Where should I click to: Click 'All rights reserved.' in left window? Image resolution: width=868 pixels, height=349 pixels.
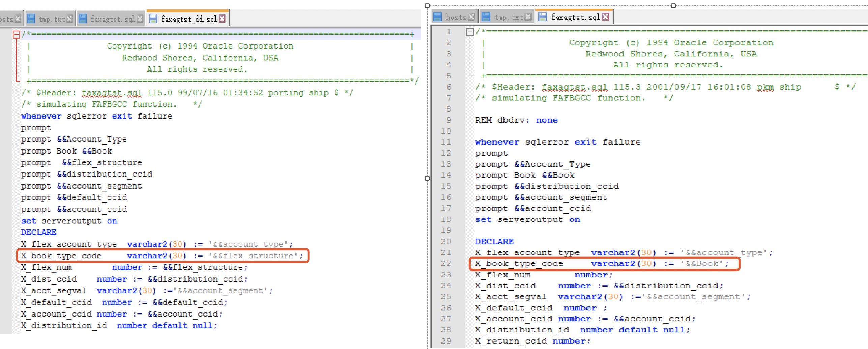[197, 69]
